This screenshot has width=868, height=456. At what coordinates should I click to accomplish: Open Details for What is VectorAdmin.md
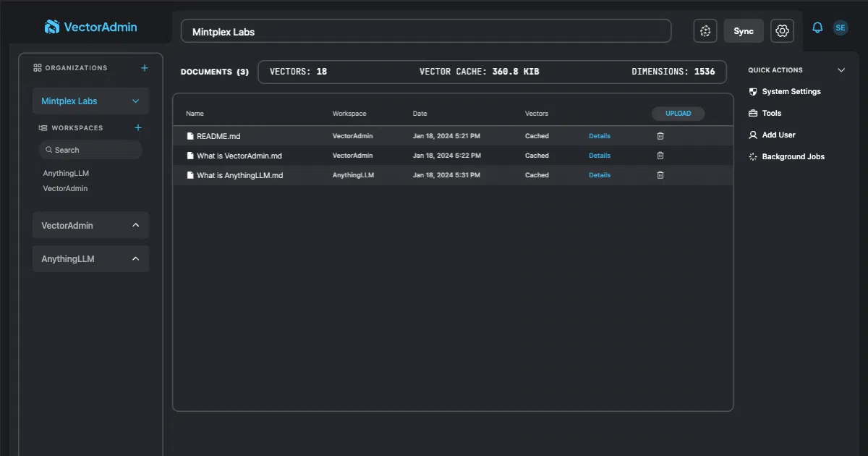600,156
